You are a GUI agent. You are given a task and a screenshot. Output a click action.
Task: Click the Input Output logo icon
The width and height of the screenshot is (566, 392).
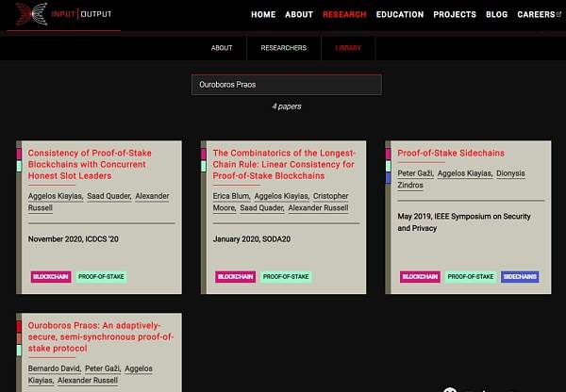(x=32, y=14)
